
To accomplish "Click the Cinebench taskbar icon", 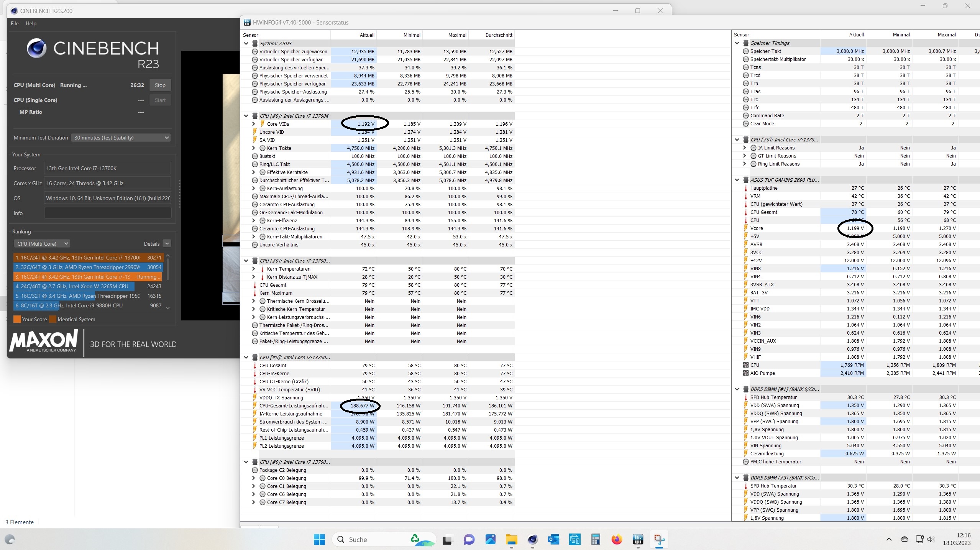I will click(532, 540).
